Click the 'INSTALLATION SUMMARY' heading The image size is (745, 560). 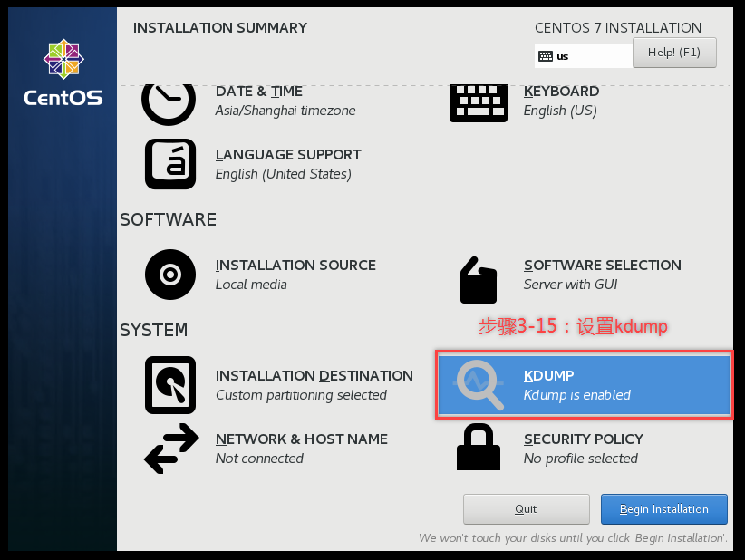pyautogui.click(x=220, y=28)
